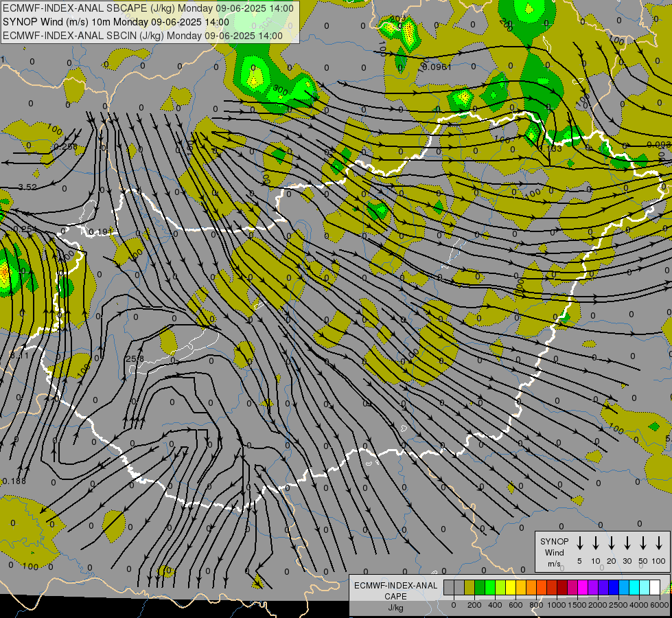Click the 20 m/s wind arrow in legend
Screen dimensions: 672x618
point(612,543)
